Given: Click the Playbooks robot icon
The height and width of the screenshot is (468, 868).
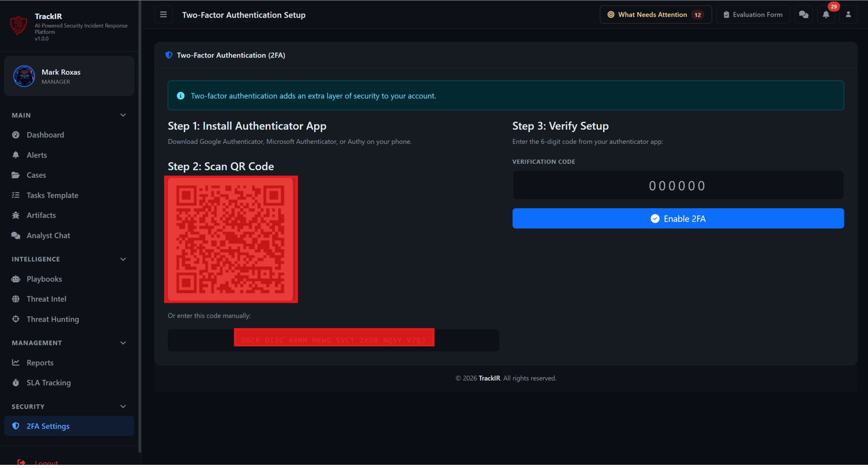Looking at the screenshot, I should [16, 279].
